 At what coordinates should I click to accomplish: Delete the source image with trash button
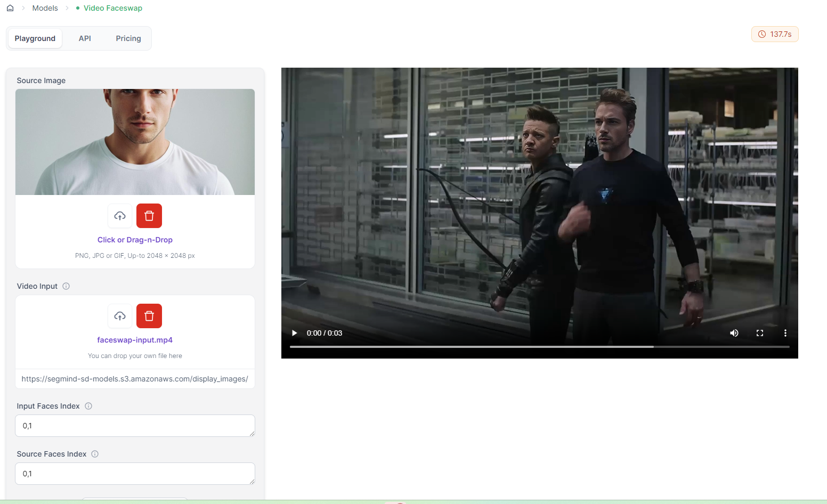pos(149,216)
